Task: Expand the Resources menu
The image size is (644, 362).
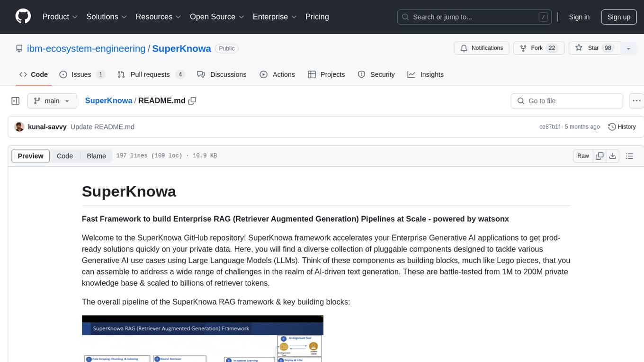Action: pos(158,17)
